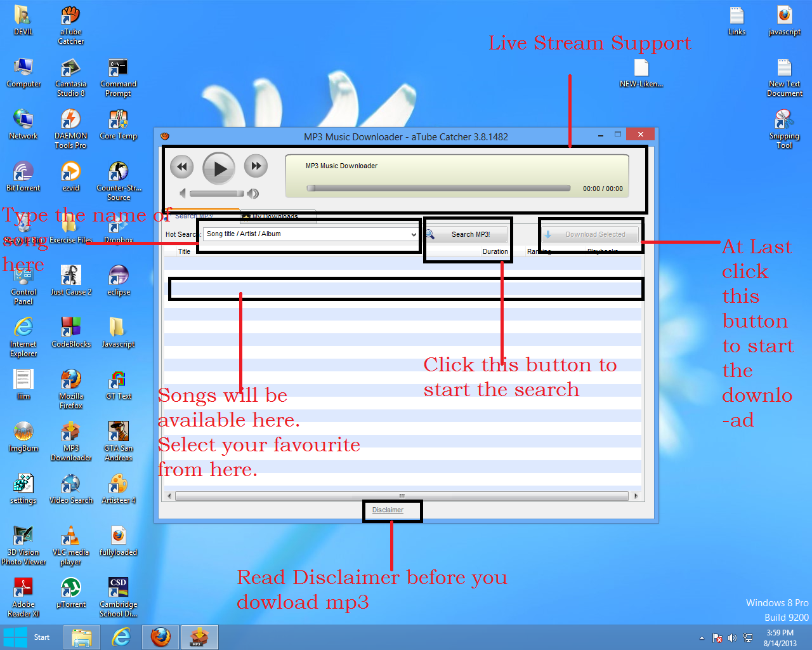Select the fast-forward playback icon
The height and width of the screenshot is (650, 812).
tap(256, 166)
